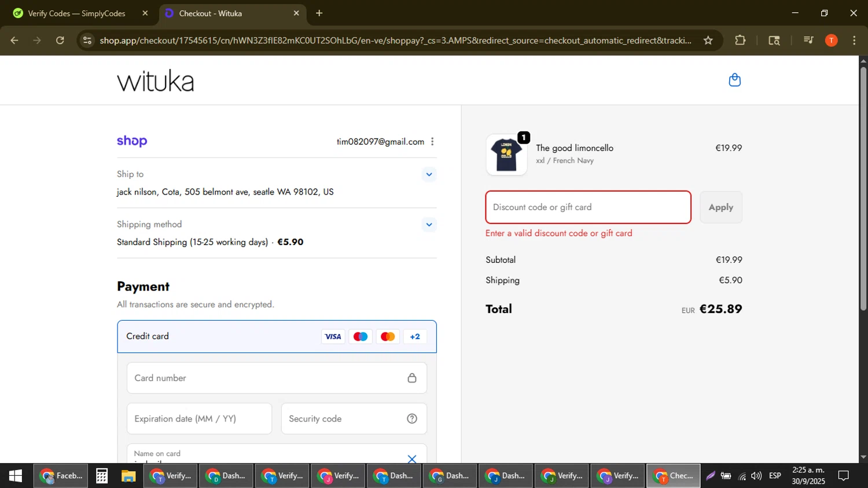868x488 pixels.
Task: Click the Shipping cost €5.90 in summary
Action: click(x=730, y=280)
